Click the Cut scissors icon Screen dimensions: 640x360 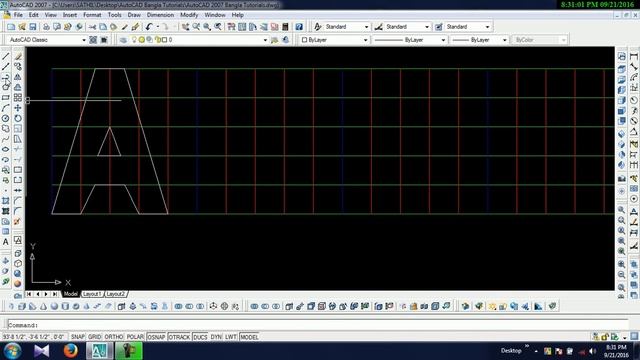tap(92, 27)
